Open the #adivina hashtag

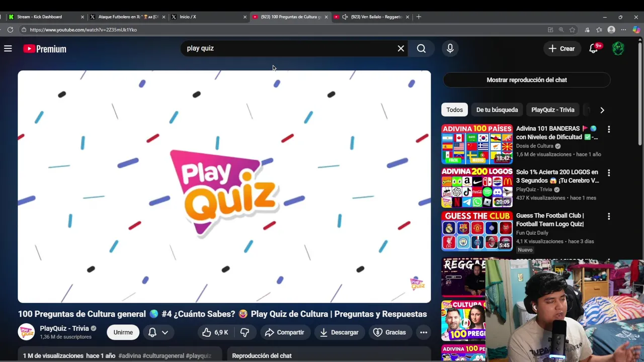(130, 355)
